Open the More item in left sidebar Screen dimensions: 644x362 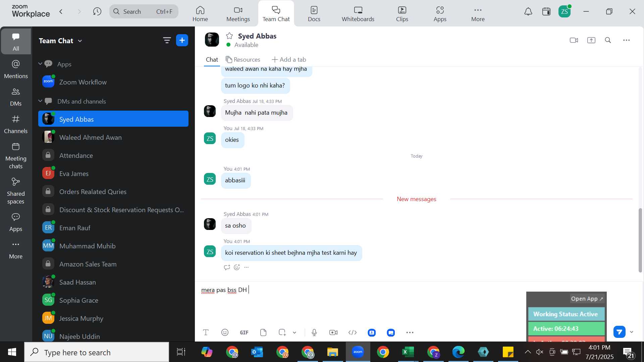point(16,250)
